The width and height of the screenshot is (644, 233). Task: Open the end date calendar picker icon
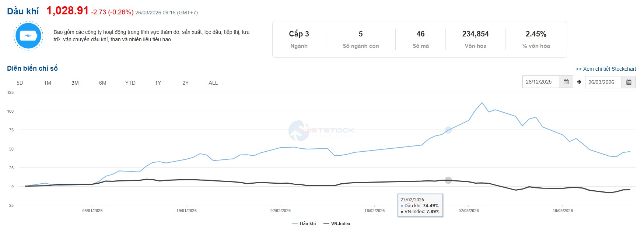tap(629, 82)
